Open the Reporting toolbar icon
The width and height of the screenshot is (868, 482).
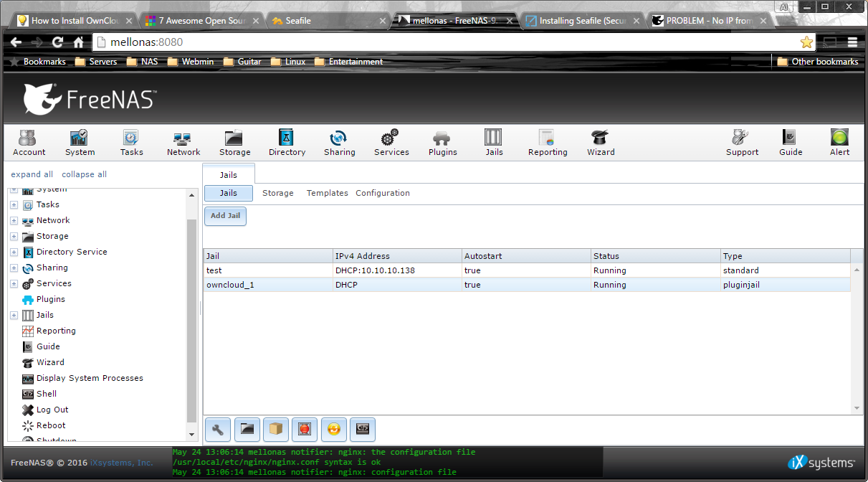tap(548, 143)
